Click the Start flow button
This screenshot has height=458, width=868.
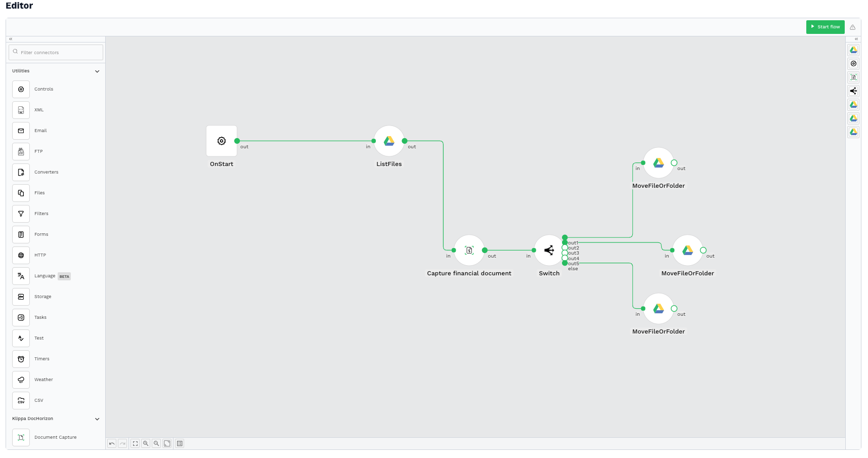[x=825, y=27]
